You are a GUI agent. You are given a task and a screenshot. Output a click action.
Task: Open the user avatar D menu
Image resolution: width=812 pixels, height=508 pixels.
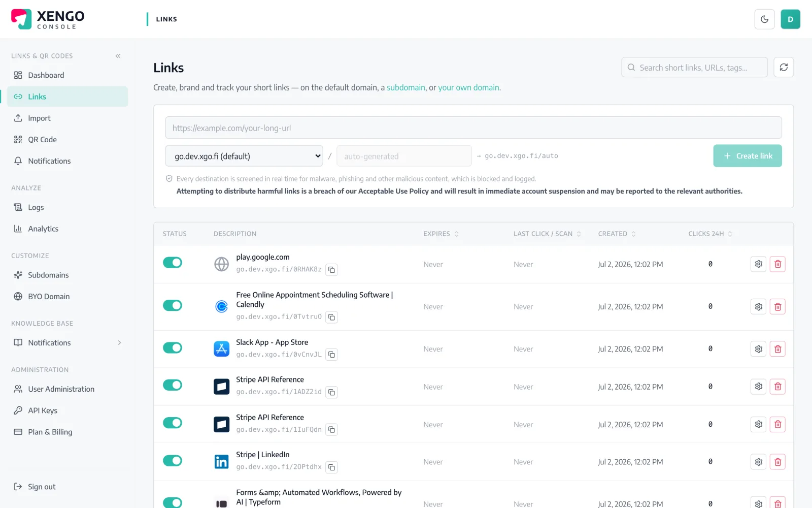(790, 19)
